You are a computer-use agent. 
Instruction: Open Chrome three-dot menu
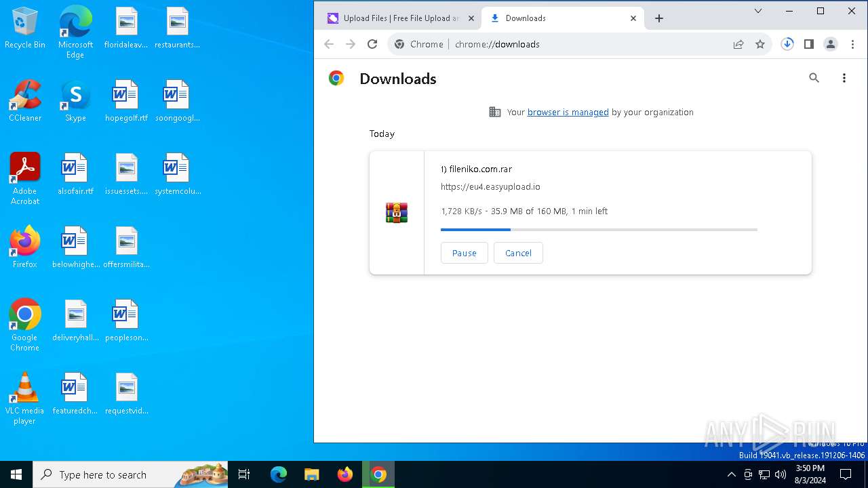pyautogui.click(x=852, y=44)
